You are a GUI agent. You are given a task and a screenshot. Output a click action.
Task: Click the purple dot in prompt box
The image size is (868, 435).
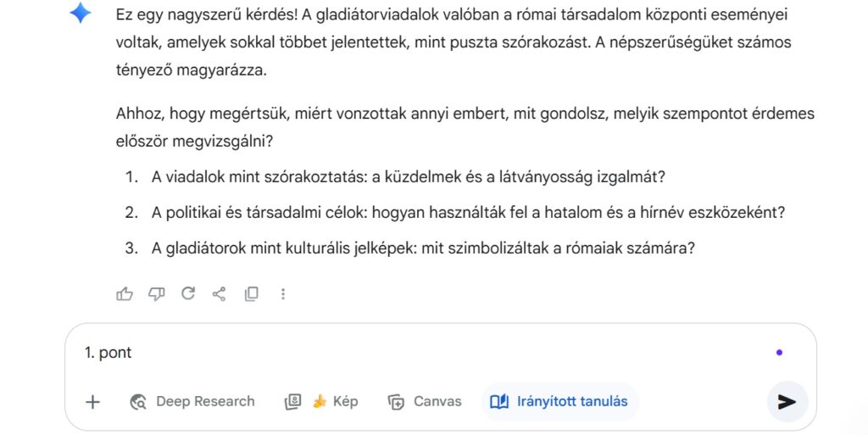coord(779,353)
